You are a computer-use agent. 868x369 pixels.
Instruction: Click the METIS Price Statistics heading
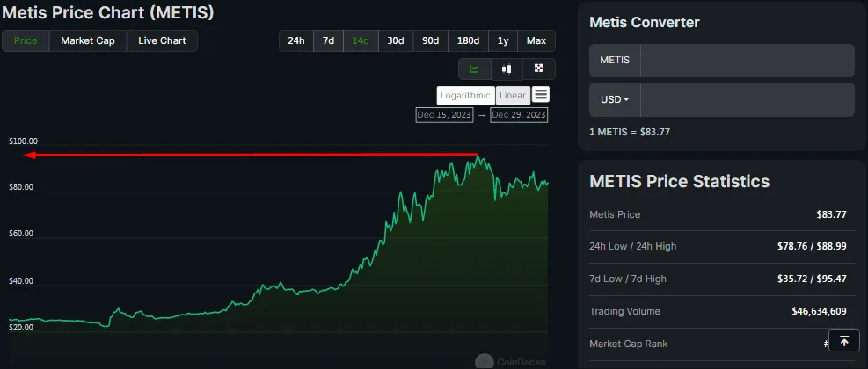680,181
